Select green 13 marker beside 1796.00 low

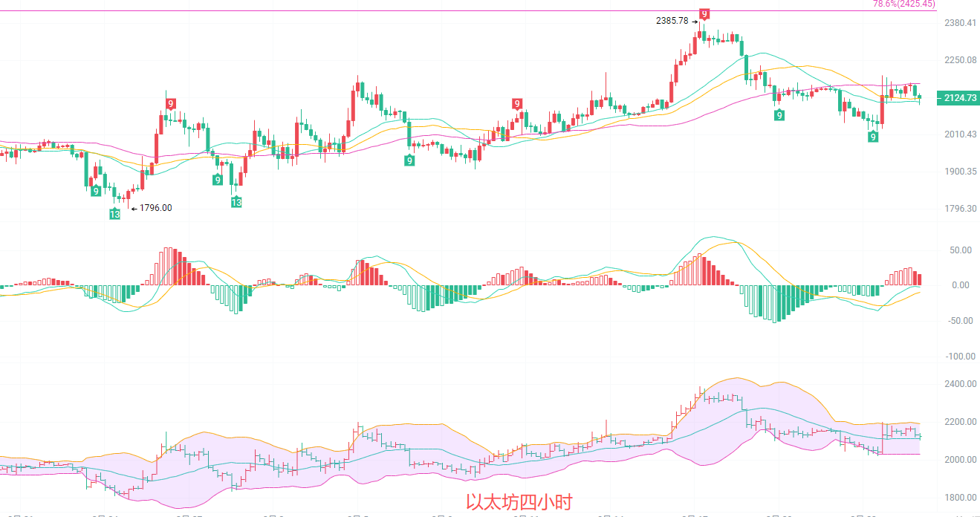pos(115,215)
